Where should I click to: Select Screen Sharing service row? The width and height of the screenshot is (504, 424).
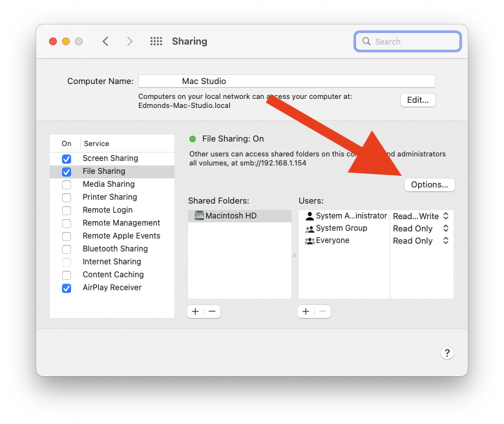pyautogui.click(x=112, y=158)
